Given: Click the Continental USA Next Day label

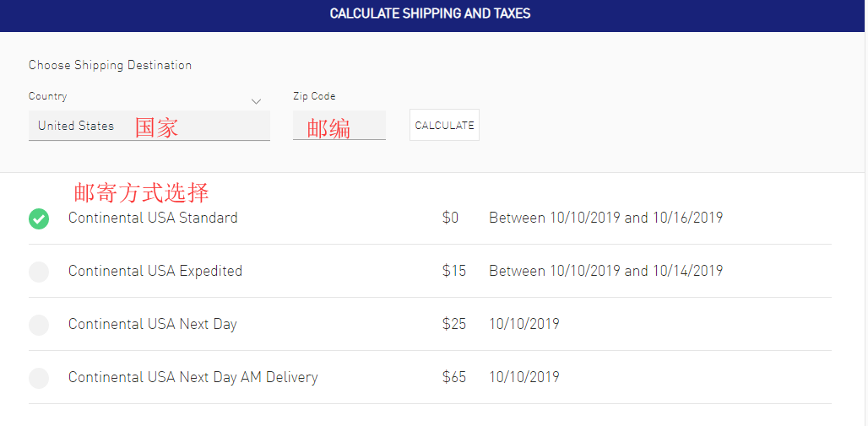Looking at the screenshot, I should point(153,324).
